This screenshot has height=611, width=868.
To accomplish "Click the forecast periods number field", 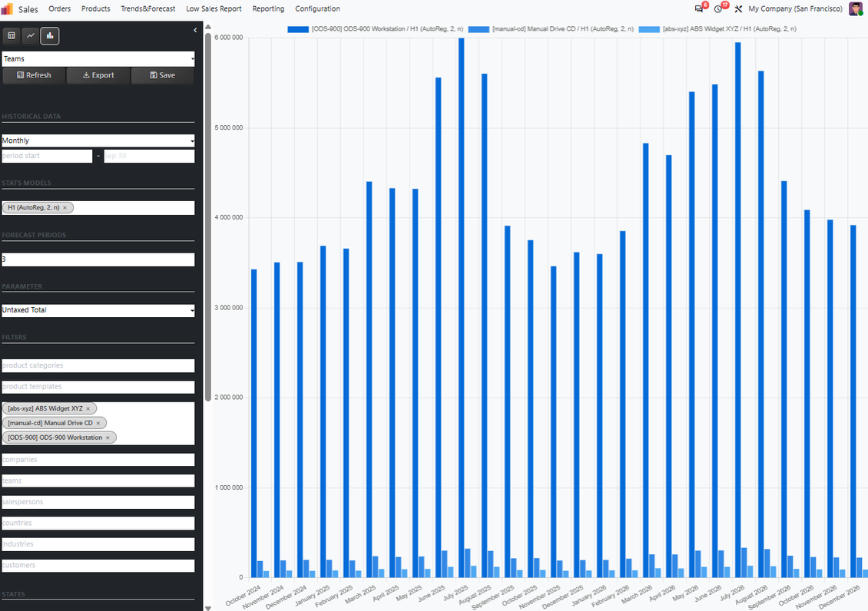I will pyautogui.click(x=98, y=259).
